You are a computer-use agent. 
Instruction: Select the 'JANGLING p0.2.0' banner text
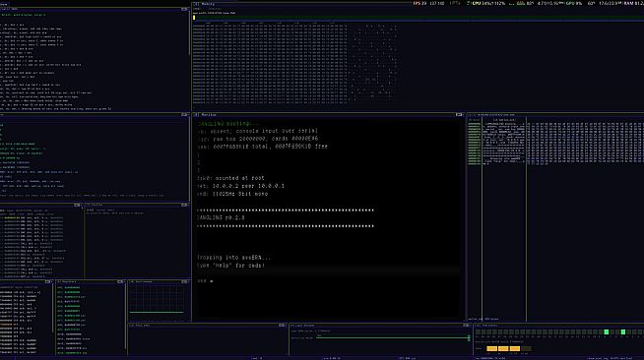pos(221,217)
